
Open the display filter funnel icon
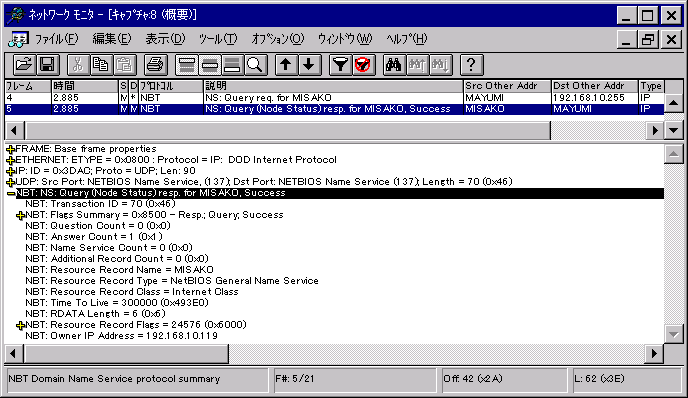(340, 65)
